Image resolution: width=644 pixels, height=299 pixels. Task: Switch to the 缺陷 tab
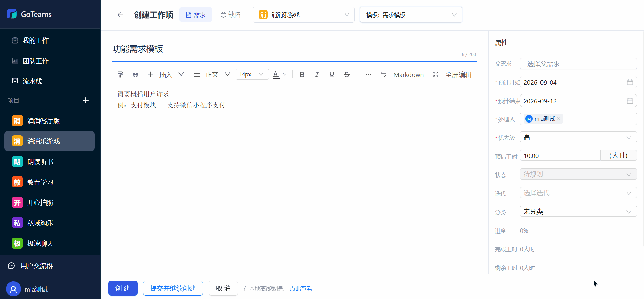[x=230, y=15]
